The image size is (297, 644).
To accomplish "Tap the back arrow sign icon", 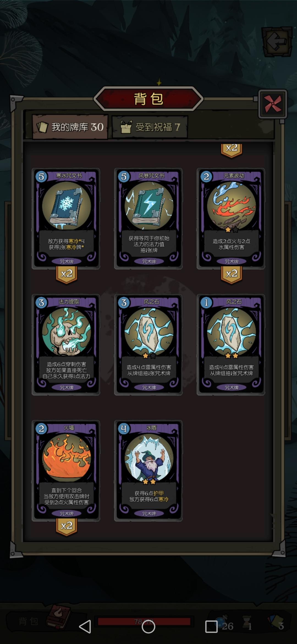I will [277, 42].
